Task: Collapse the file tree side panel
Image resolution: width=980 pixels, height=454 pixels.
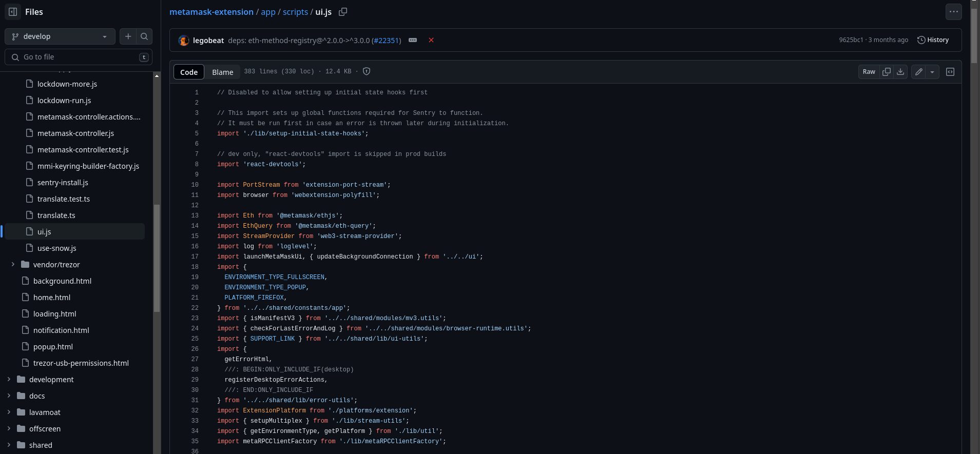Action: click(13, 12)
